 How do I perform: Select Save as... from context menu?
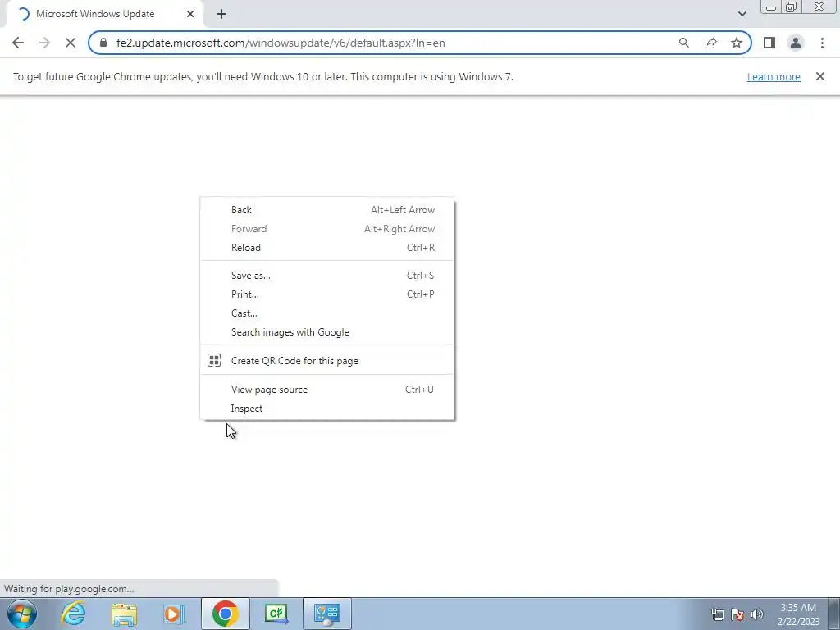pos(326,276)
